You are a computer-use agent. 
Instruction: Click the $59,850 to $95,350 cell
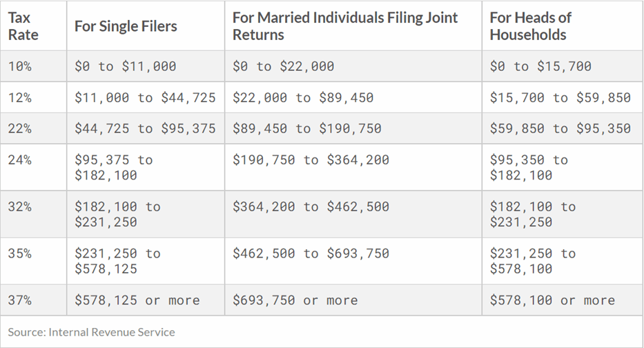[560, 128]
